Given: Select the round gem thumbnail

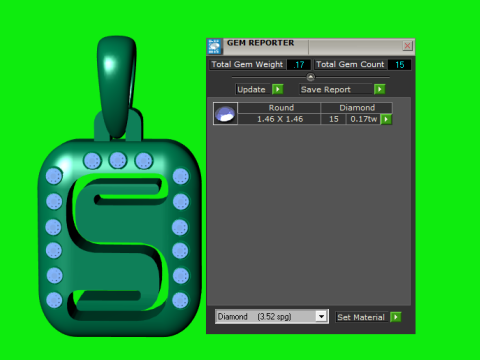Looking at the screenshot, I should 225,113.
